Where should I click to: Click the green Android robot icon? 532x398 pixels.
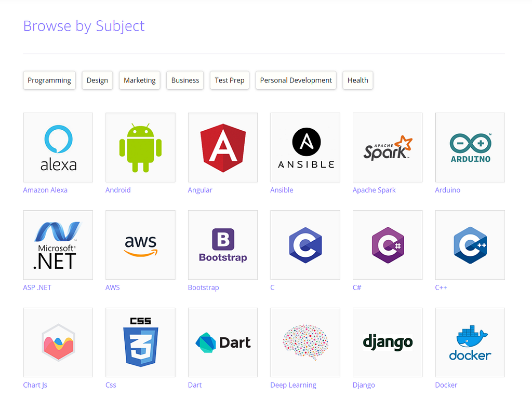point(140,147)
